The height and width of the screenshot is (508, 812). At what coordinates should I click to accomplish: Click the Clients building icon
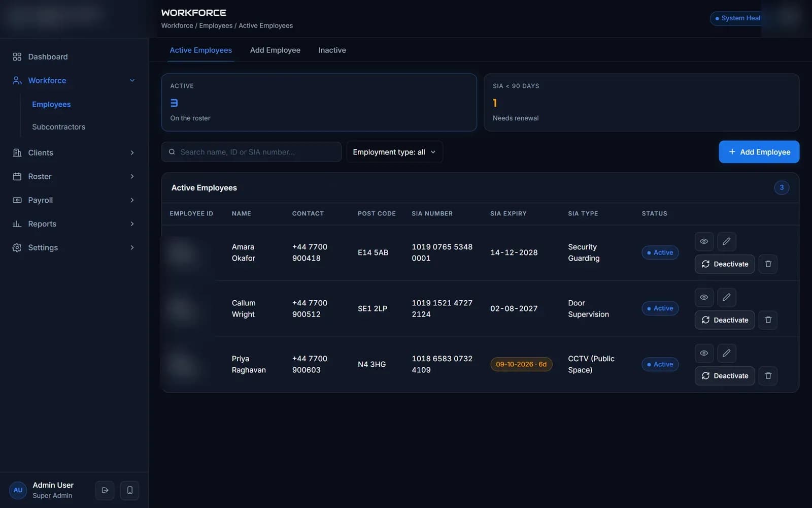[x=17, y=153]
